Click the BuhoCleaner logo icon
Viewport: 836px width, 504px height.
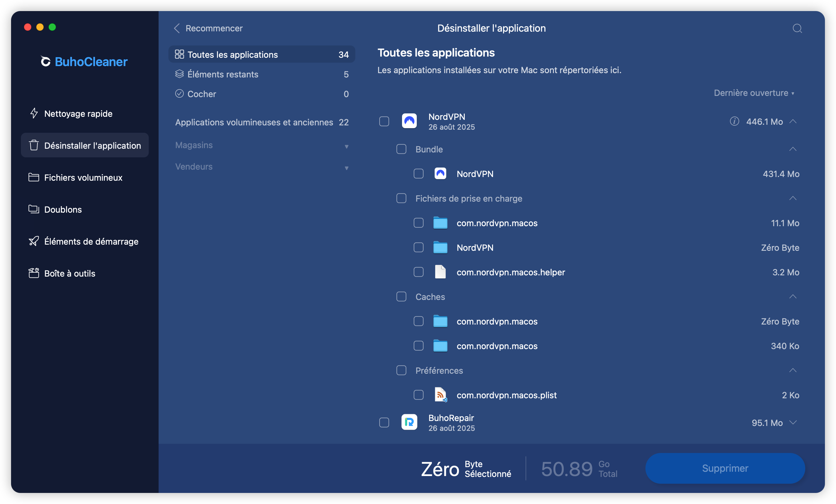point(45,61)
